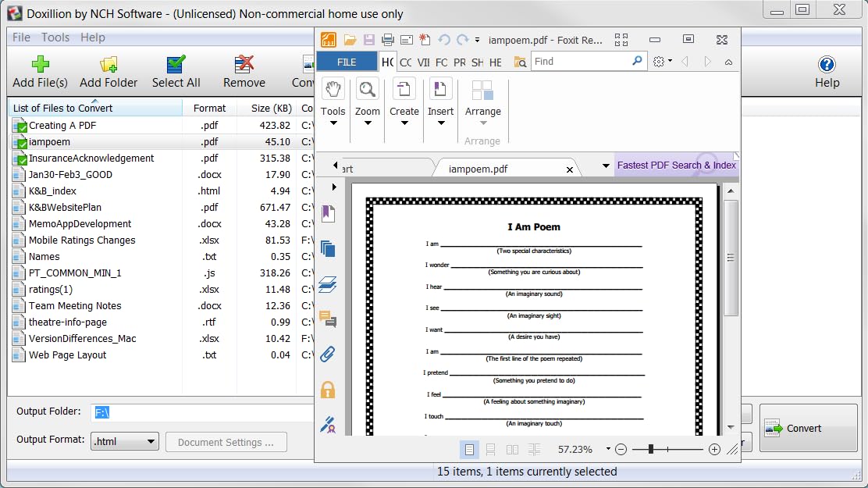Viewport: 868px width, 488px height.
Task: Open the Attachments paperclip panel
Action: tap(328, 354)
